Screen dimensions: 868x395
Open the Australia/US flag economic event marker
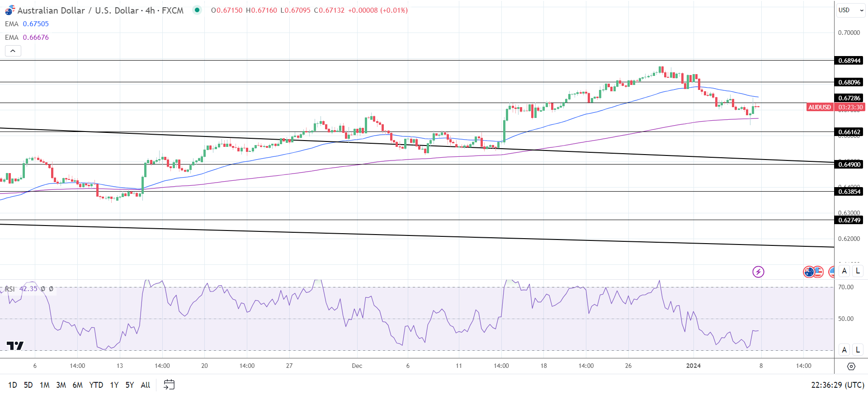tap(813, 272)
